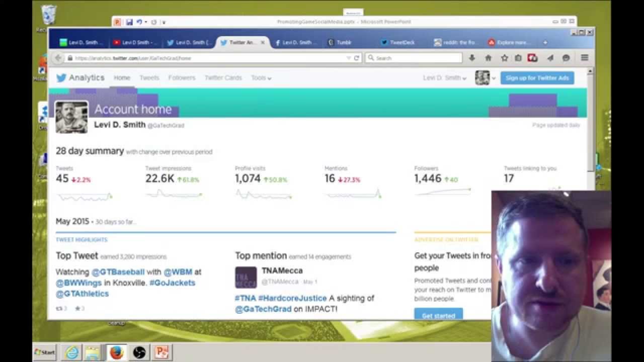Open the Levi D. Smith account dropdown
Screen dimensions: 644x362
tap(445, 78)
